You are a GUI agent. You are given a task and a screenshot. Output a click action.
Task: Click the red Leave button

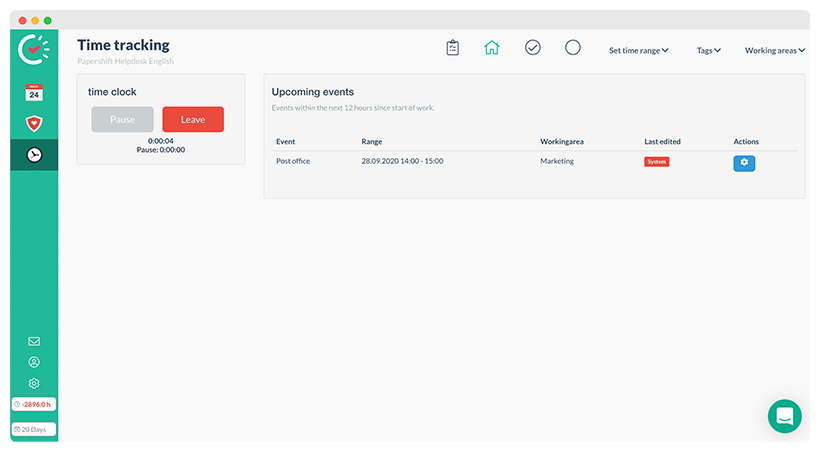click(x=193, y=119)
